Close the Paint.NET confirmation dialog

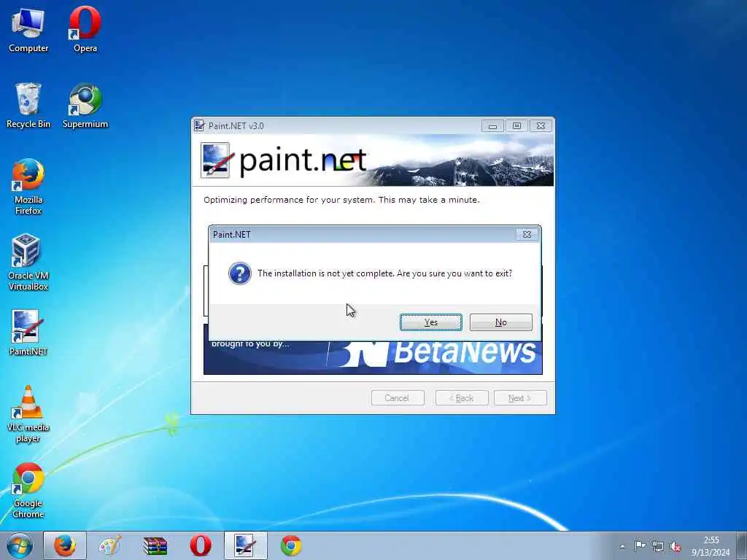tap(527, 234)
